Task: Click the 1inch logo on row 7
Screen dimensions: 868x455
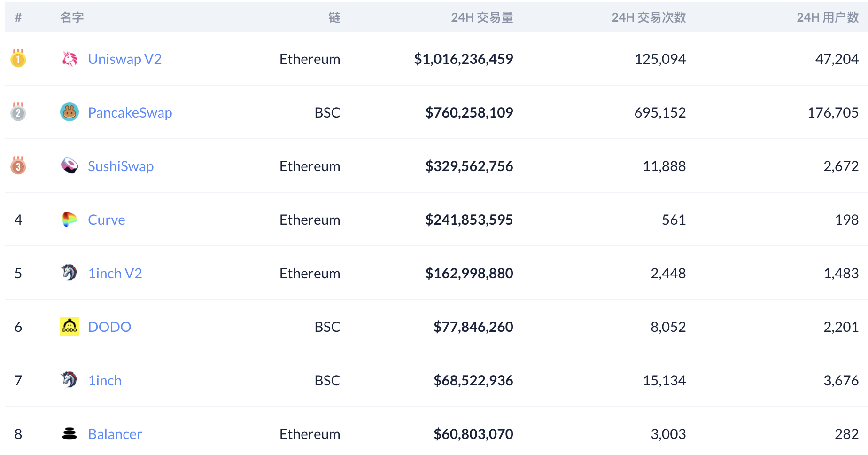Action: point(70,380)
